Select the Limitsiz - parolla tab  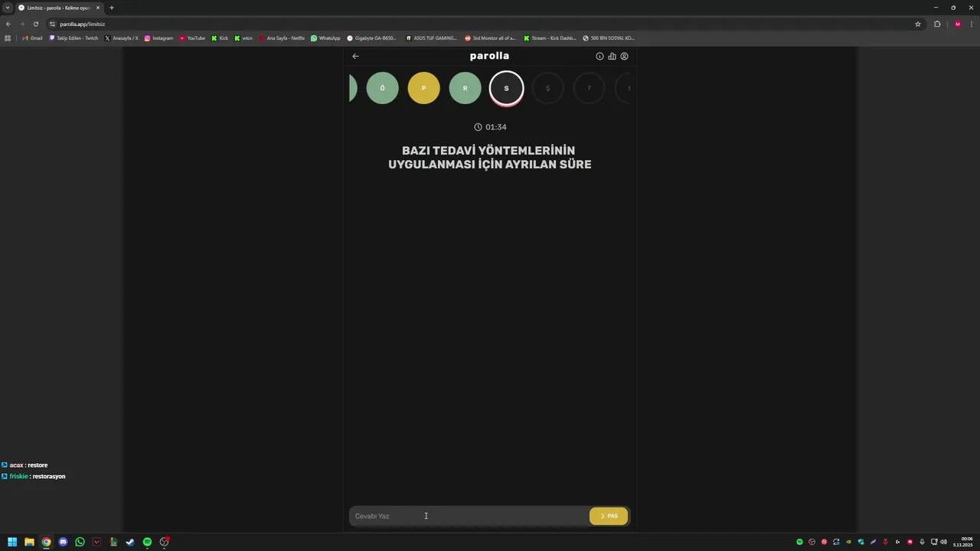(60, 8)
